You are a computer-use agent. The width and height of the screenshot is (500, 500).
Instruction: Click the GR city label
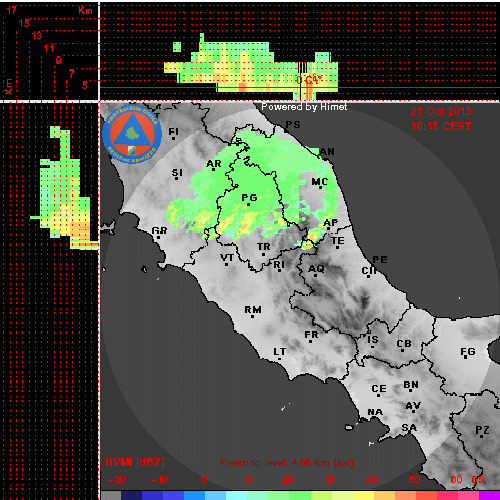[159, 230]
